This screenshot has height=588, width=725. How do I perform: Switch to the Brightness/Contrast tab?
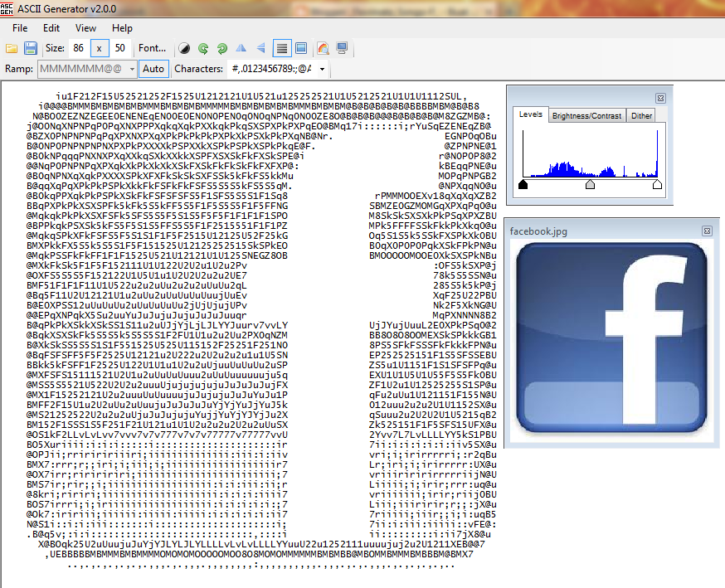(586, 115)
